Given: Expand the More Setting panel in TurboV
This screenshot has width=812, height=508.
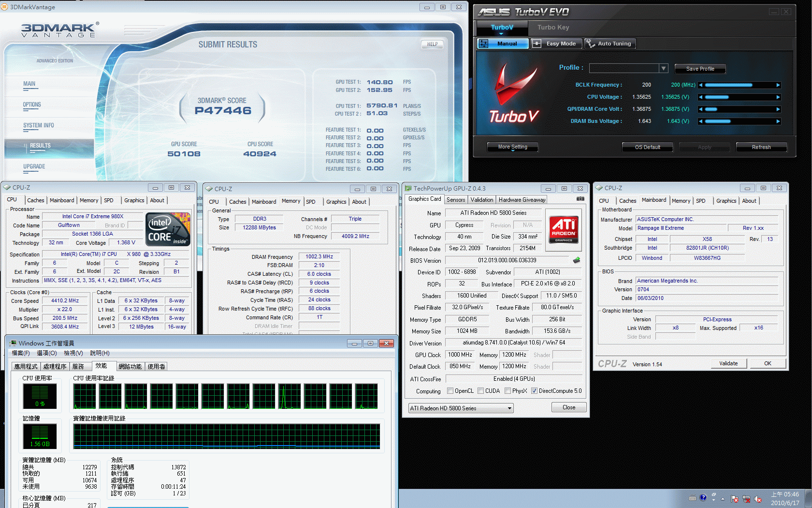Looking at the screenshot, I should point(513,147).
